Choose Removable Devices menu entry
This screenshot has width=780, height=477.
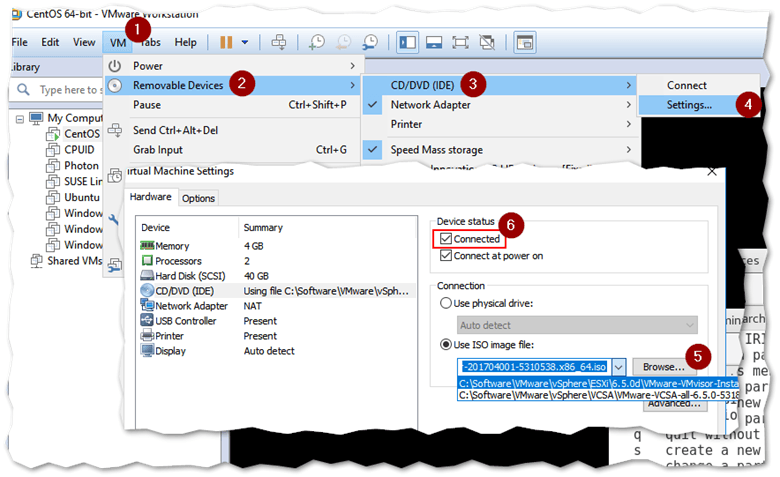[232, 86]
